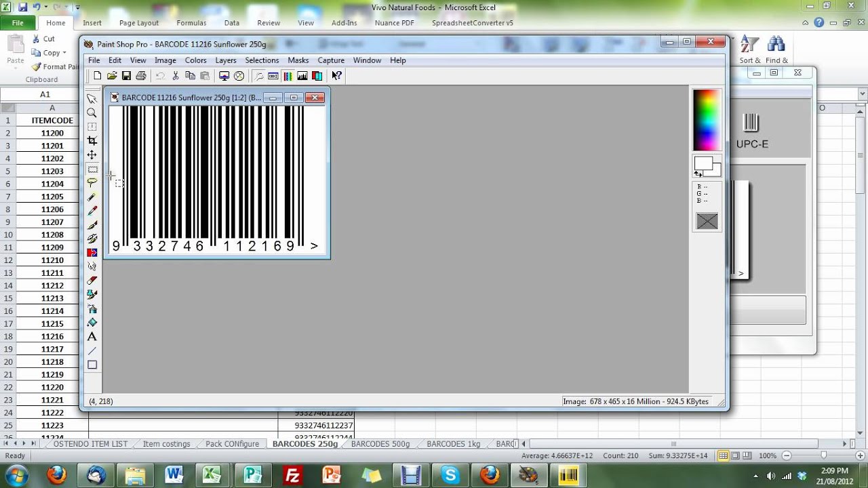The width and height of the screenshot is (868, 488).
Task: Open Windows Start button
Action: tap(16, 474)
